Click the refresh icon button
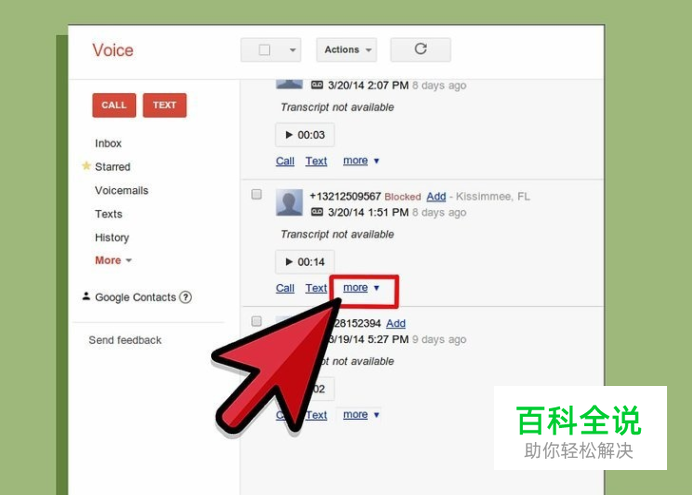This screenshot has width=692, height=495. click(420, 49)
